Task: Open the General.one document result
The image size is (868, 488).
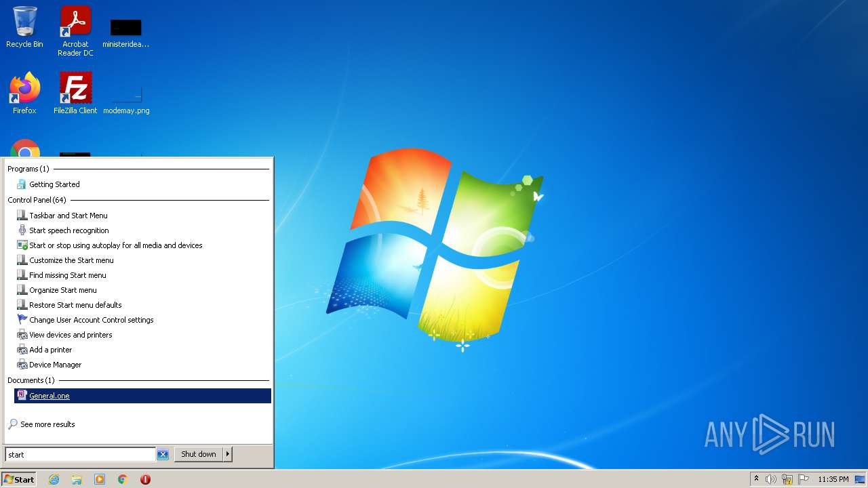Action: [143, 396]
